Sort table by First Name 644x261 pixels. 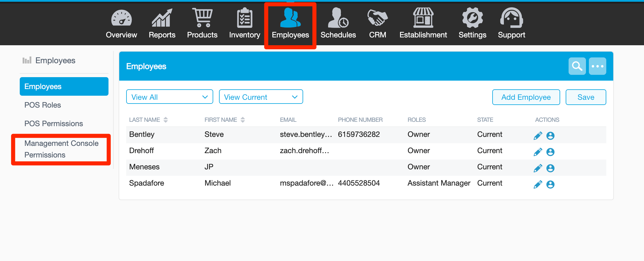coord(243,120)
